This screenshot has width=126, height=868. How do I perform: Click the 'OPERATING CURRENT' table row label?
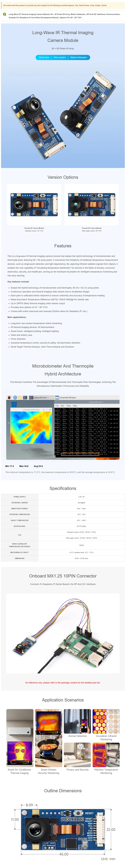tap(20, 503)
